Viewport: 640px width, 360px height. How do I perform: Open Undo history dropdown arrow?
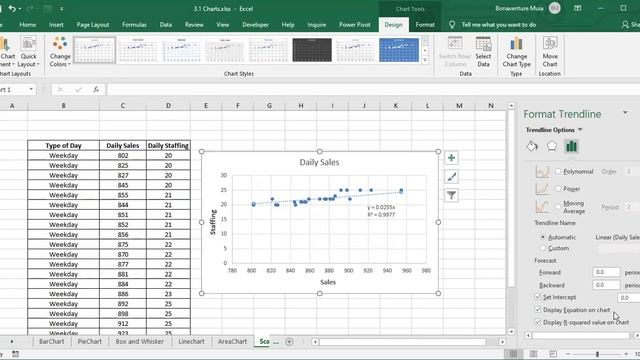pos(20,8)
